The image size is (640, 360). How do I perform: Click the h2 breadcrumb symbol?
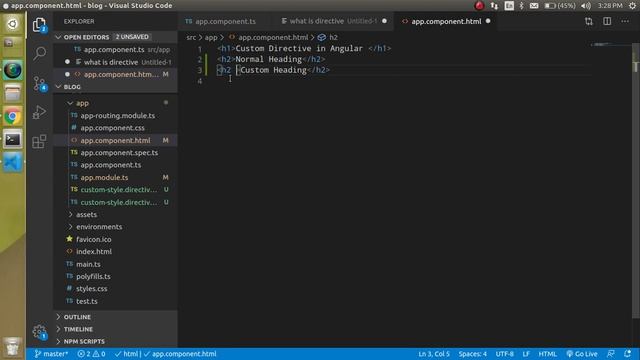(x=328, y=38)
